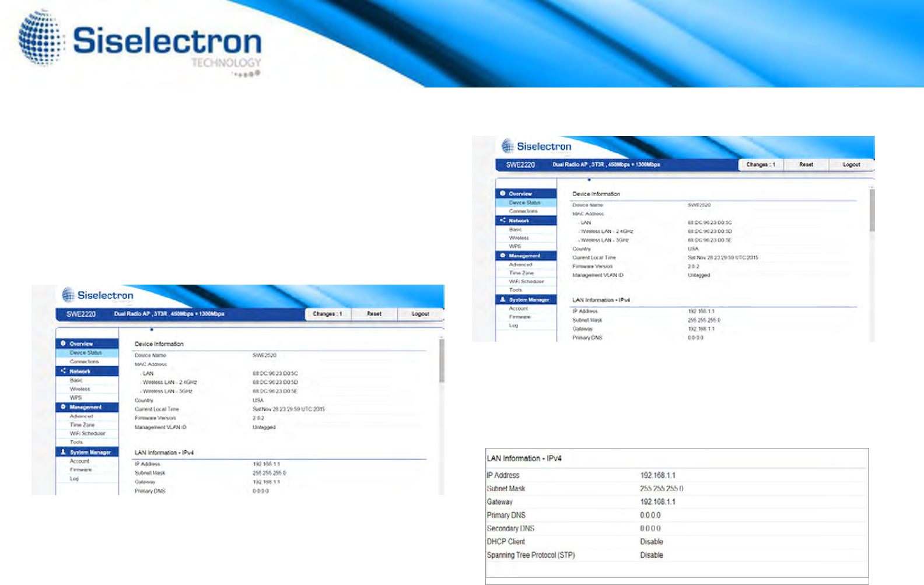
Task: Select Tools in the left screenshot sidebar
Action: click(x=87, y=443)
